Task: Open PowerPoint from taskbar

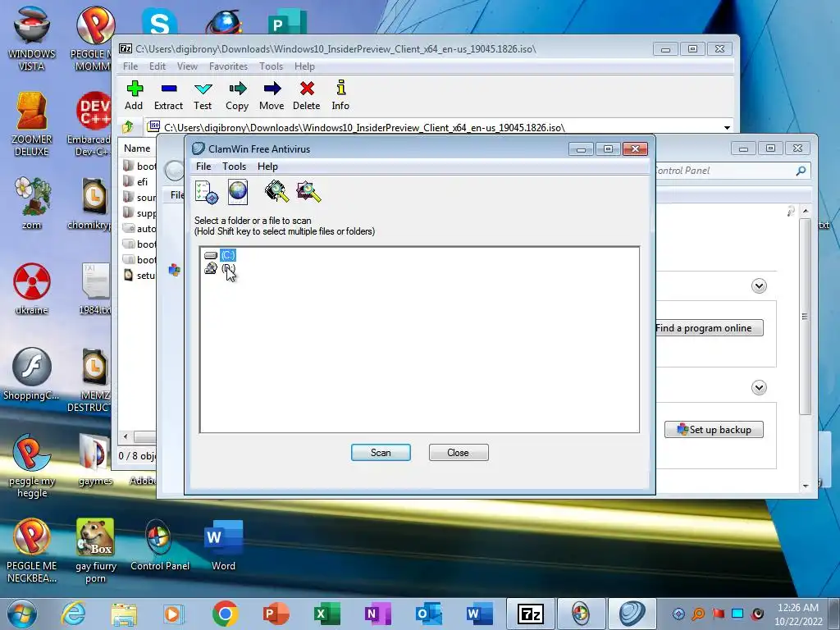Action: (x=276, y=614)
